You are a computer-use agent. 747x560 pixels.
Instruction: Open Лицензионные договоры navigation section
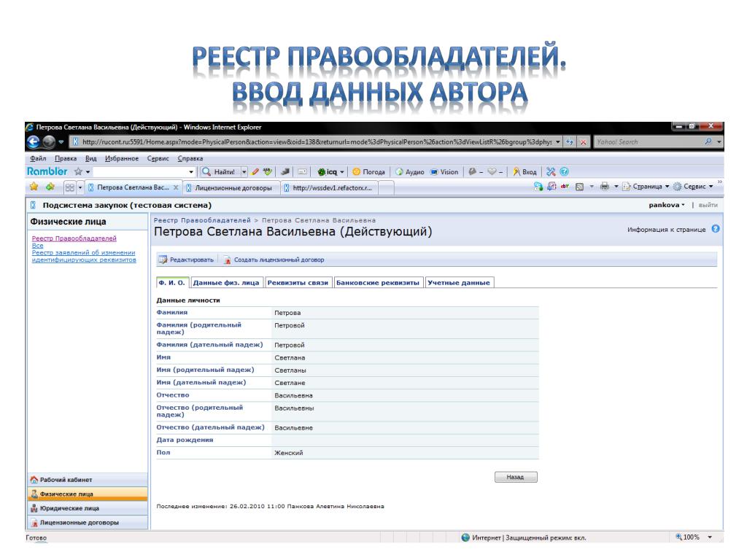click(x=88, y=522)
